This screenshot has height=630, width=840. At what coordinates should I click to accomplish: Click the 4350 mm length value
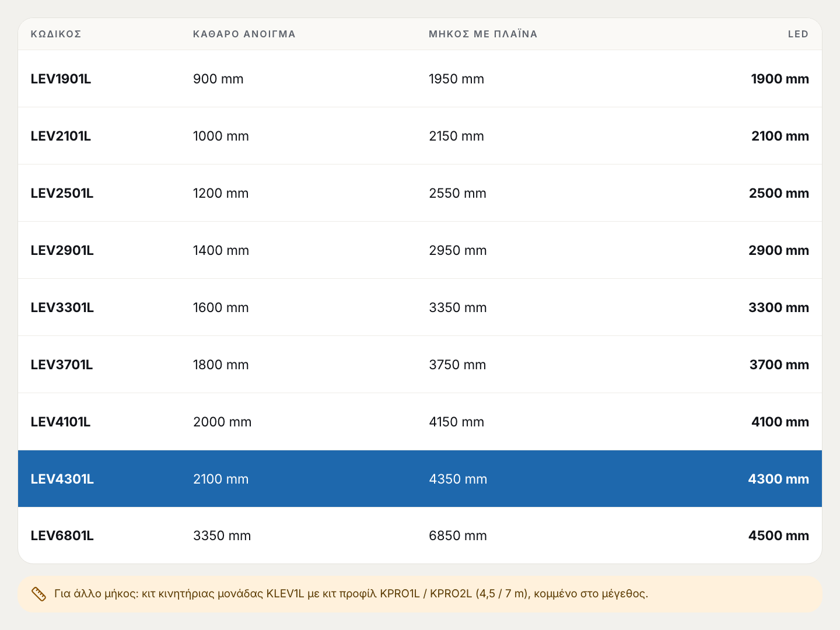tap(458, 479)
